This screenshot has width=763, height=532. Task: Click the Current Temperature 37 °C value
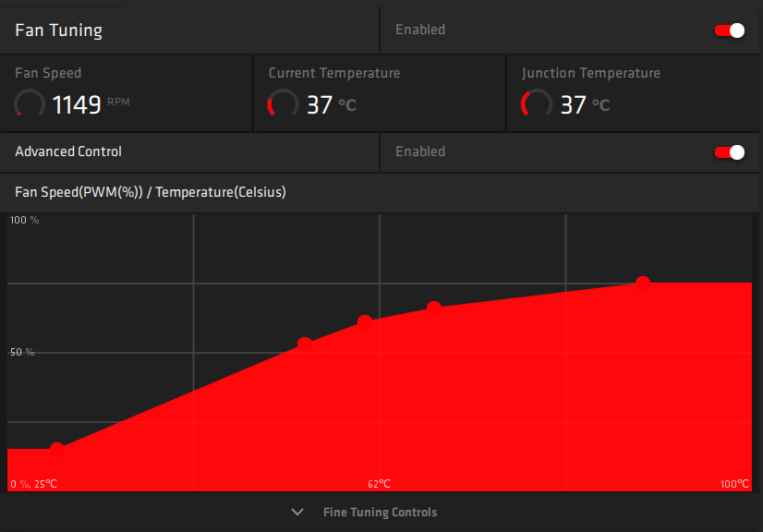[332, 104]
